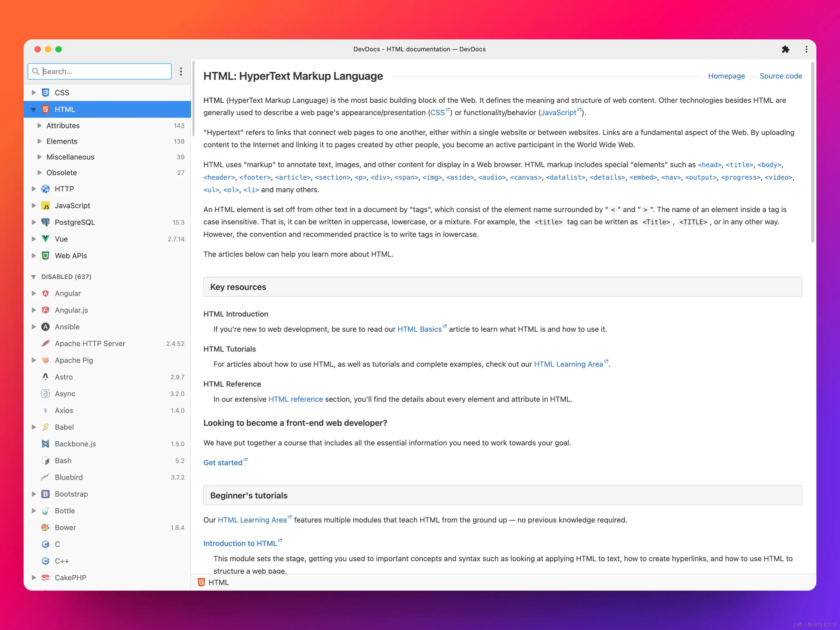Click the Angular icon under DISABLED
Screen dimensions: 840x630
(x=46, y=293)
